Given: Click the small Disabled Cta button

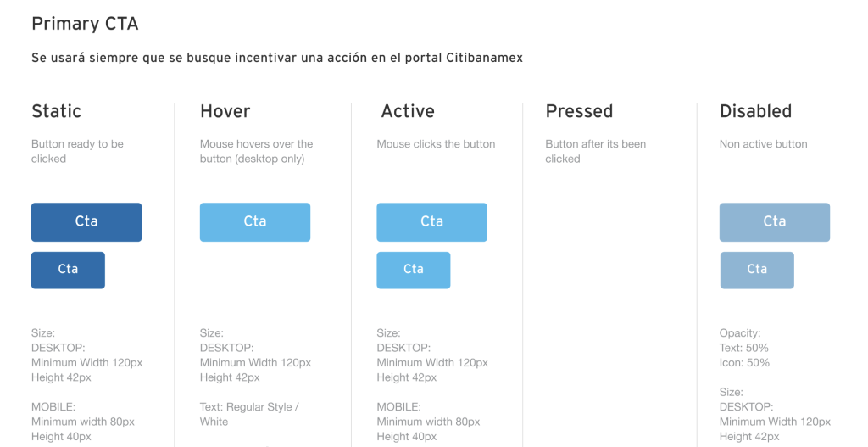Looking at the screenshot, I should point(757,271).
